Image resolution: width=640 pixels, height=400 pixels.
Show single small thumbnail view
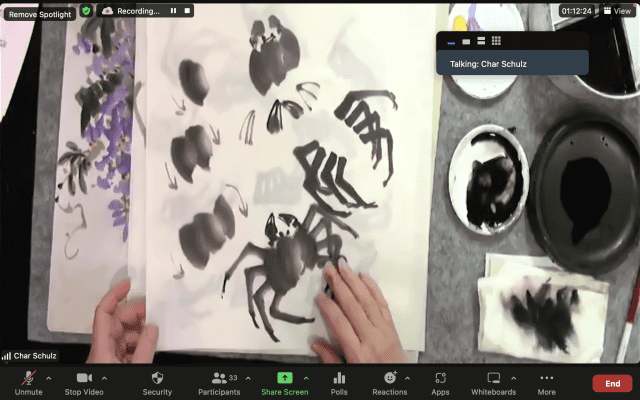pyautogui.click(x=466, y=41)
